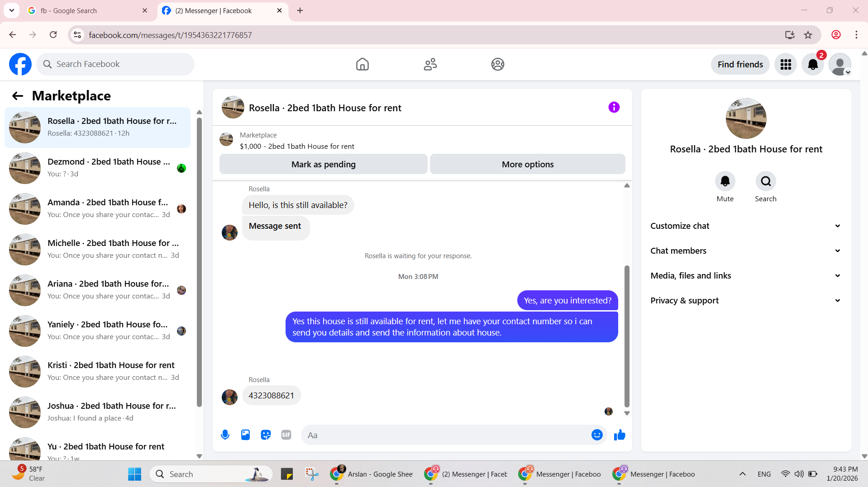This screenshot has height=487, width=868.
Task: Open Chrome profile icon in toolbar
Action: coord(836,35)
